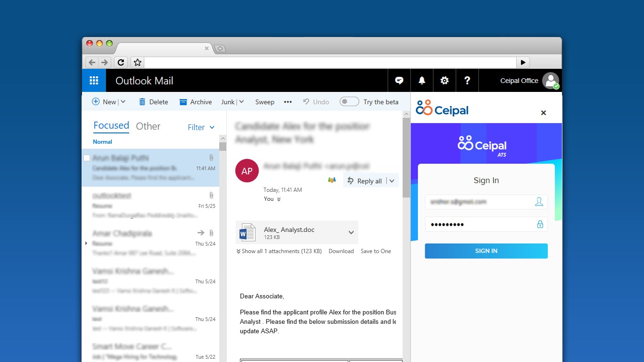Close the Ceipal side panel
Viewport: 644px width, 362px height.
(x=544, y=113)
